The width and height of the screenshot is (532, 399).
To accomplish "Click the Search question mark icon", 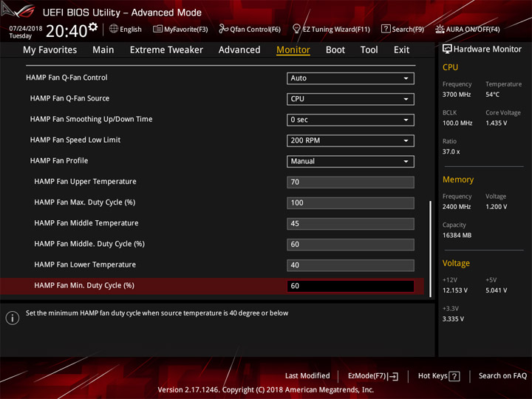I will [x=386, y=29].
